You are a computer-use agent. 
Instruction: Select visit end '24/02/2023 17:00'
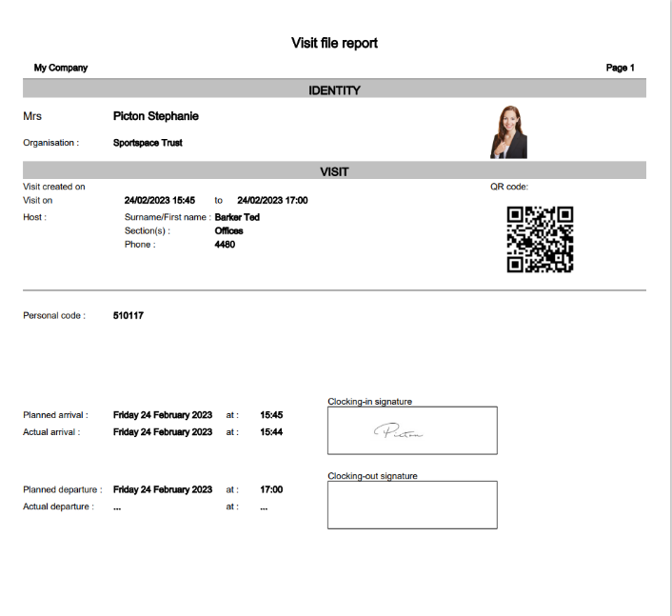coord(272,200)
